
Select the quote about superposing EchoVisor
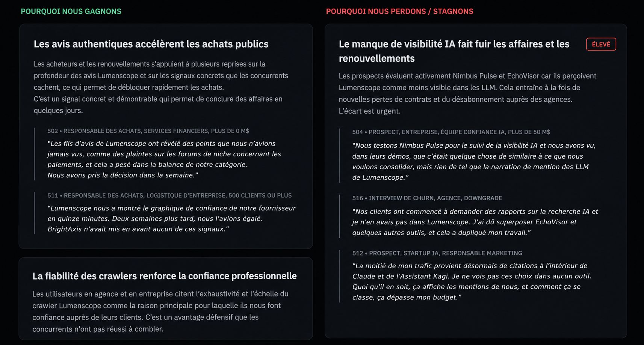click(475, 222)
